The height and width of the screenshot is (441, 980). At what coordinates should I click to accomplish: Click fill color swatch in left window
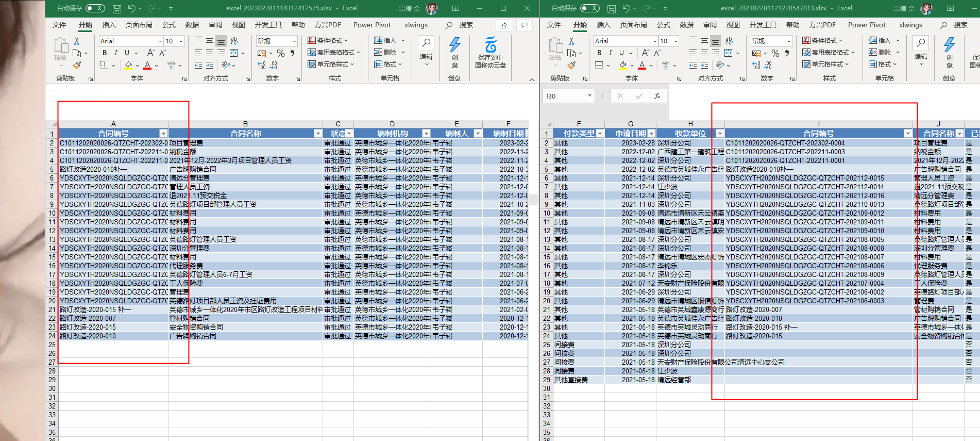pyautogui.click(x=128, y=66)
